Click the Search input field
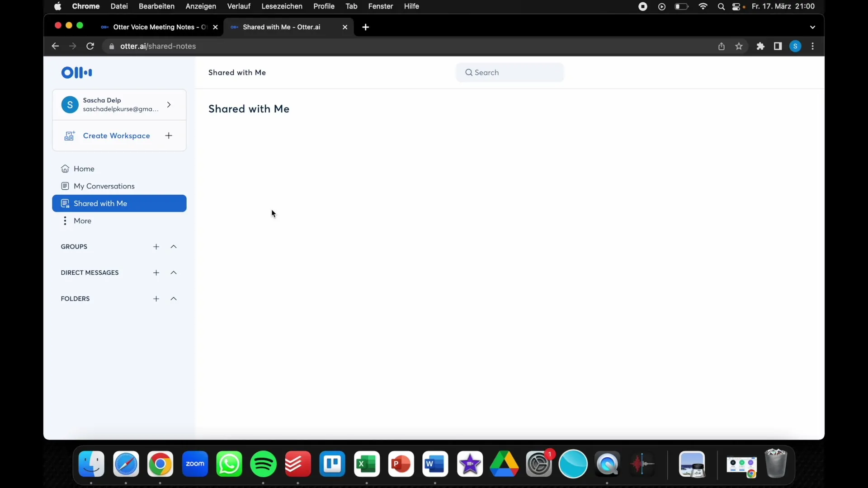Viewport: 868px width, 488px height. coord(510,72)
